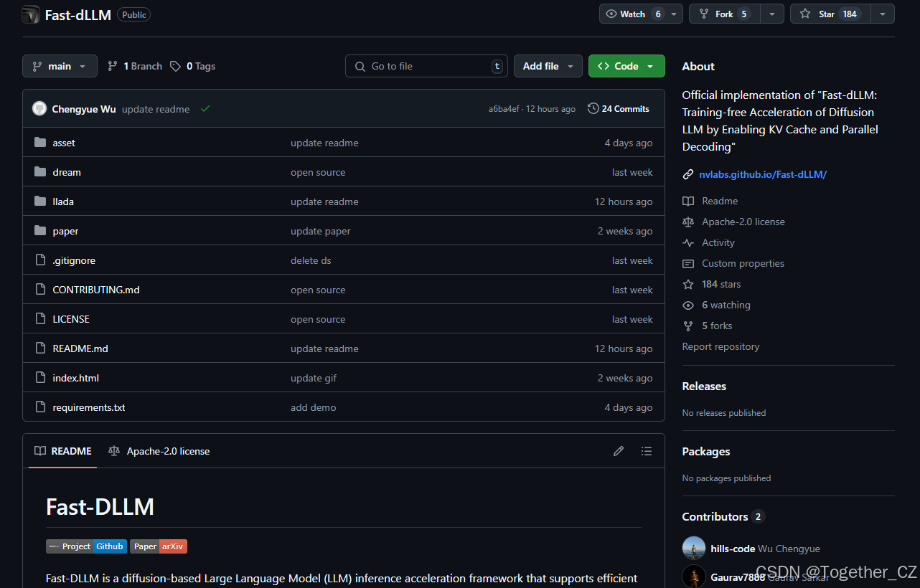This screenshot has width=920, height=588.
Task: Open the README outline list icon
Action: (x=647, y=451)
